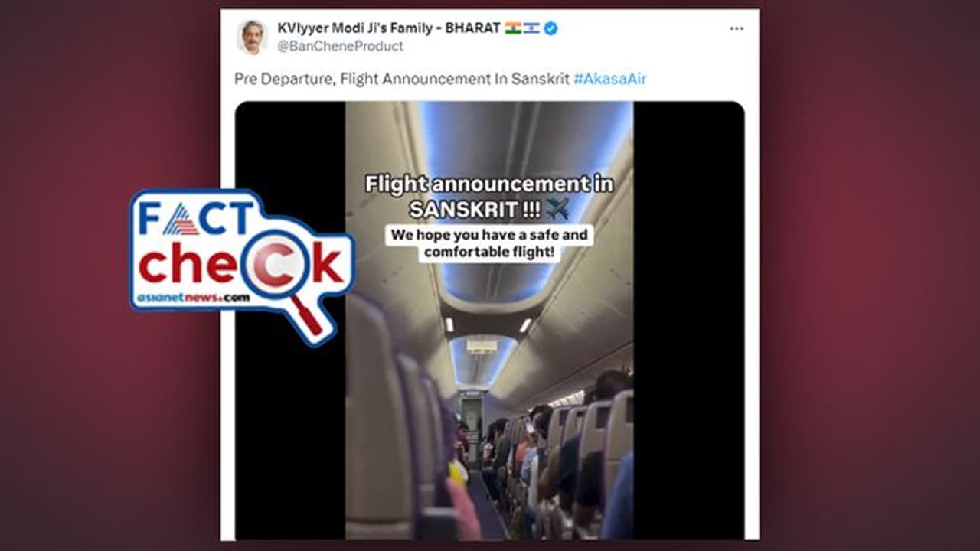Screen dimensions: 980x551
Task: Click the Israel flag emoji in display name
Action: [531, 28]
